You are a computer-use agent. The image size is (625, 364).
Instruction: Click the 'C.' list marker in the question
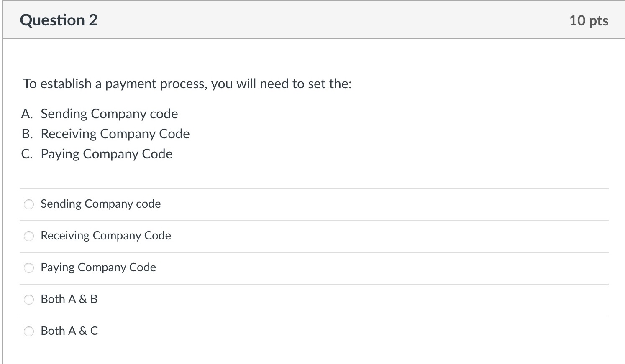(x=27, y=154)
